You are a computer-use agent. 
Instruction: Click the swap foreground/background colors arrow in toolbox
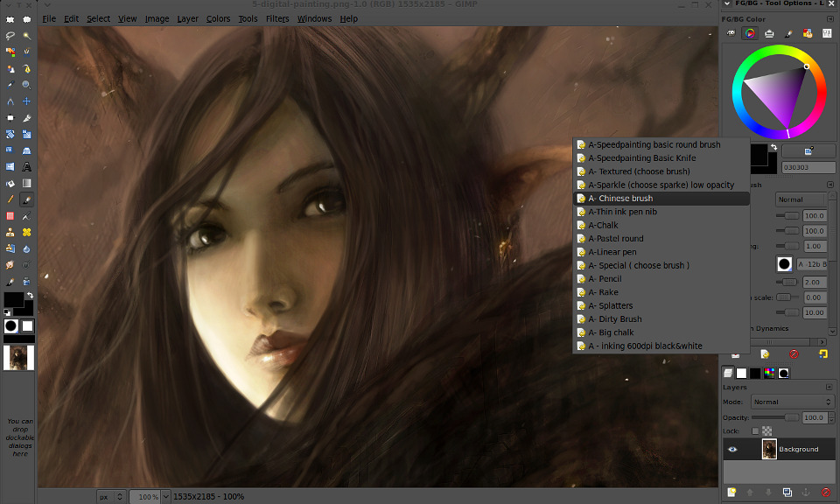coord(30,296)
